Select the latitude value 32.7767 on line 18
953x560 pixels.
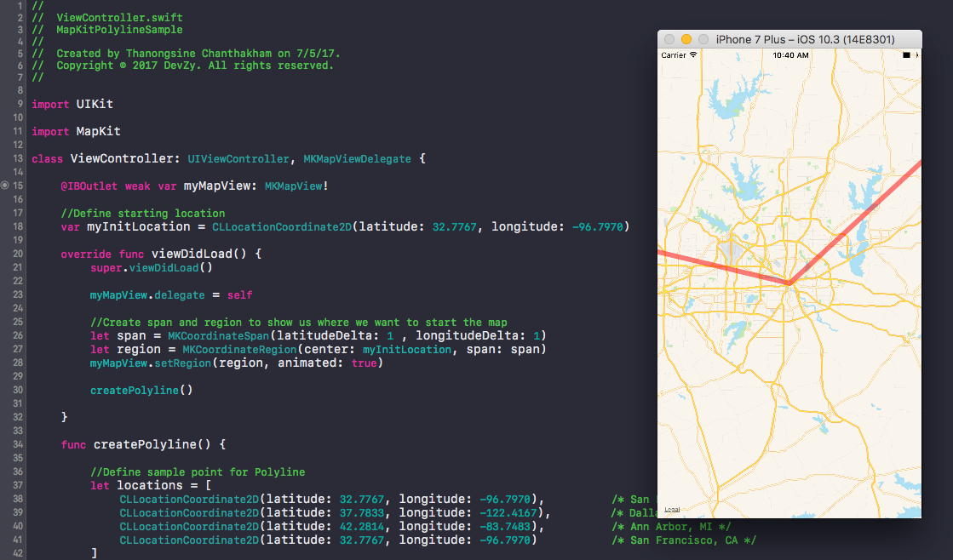click(454, 226)
